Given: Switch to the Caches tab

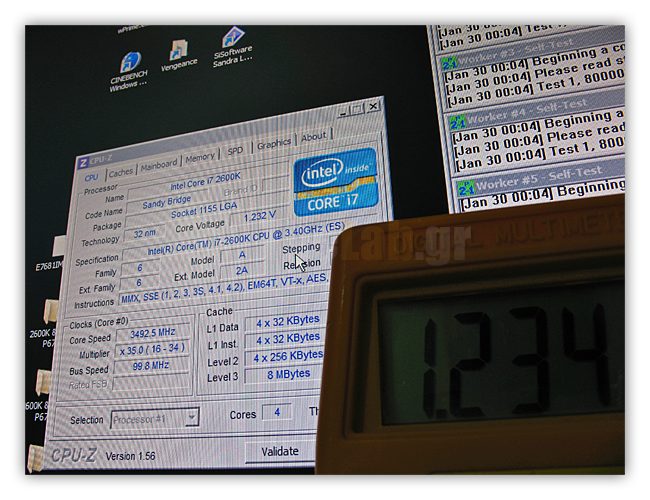Looking at the screenshot, I should (x=121, y=172).
